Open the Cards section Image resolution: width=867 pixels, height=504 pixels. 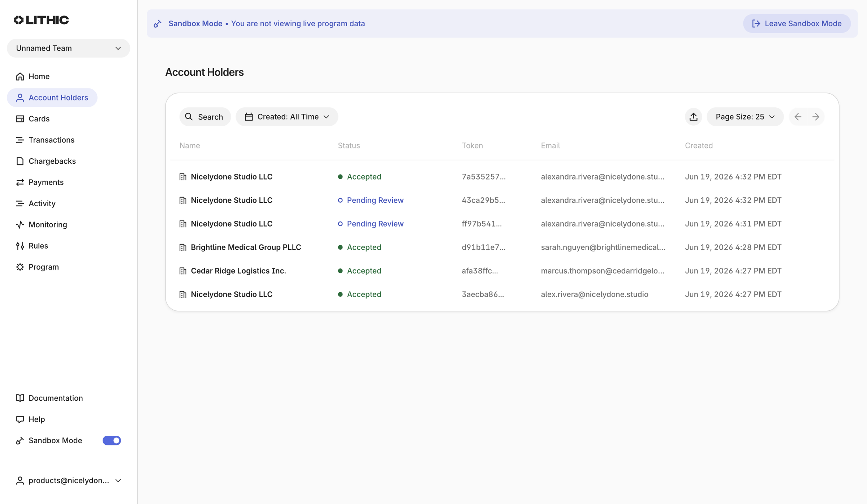[39, 119]
